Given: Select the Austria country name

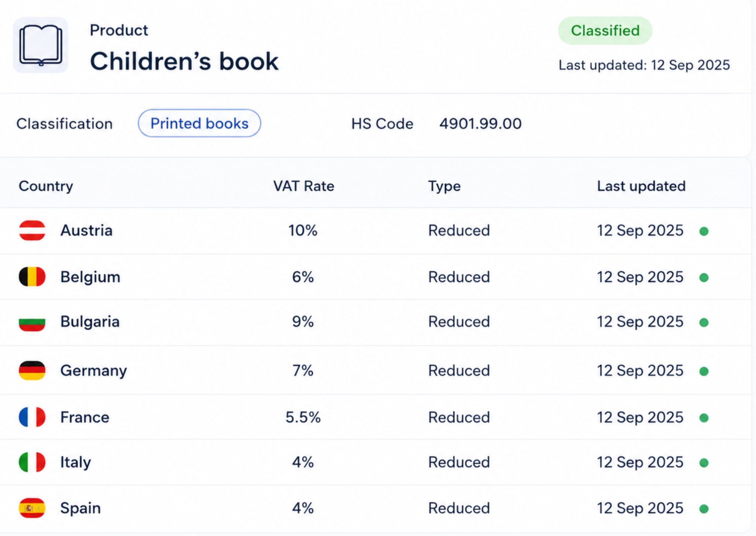Looking at the screenshot, I should 86,230.
